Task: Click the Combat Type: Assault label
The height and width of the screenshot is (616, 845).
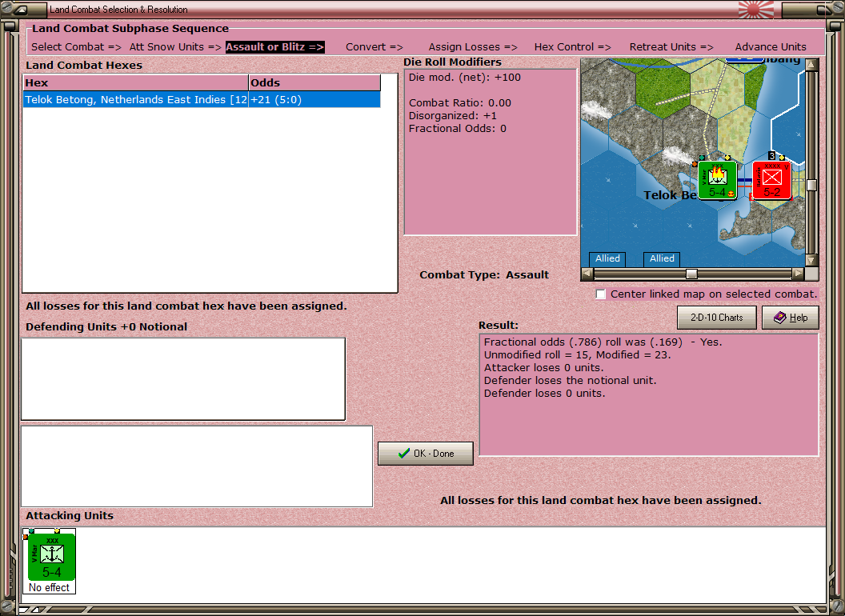Action: tap(484, 275)
